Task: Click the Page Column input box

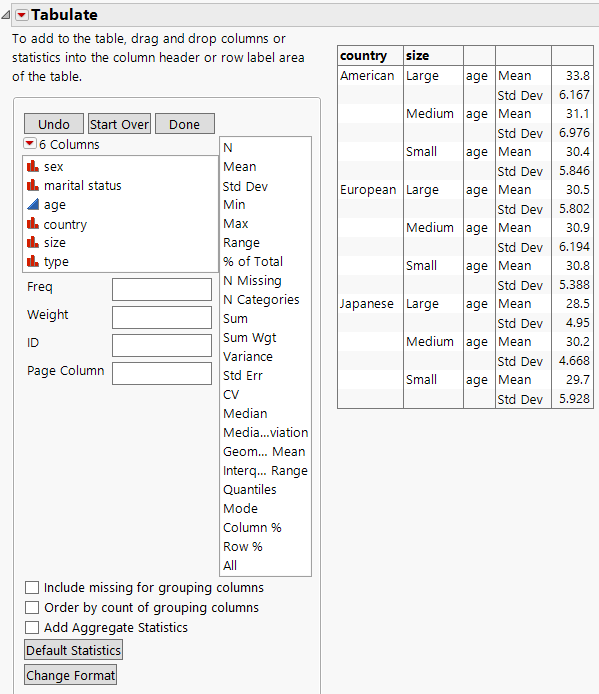Action: tap(162, 373)
